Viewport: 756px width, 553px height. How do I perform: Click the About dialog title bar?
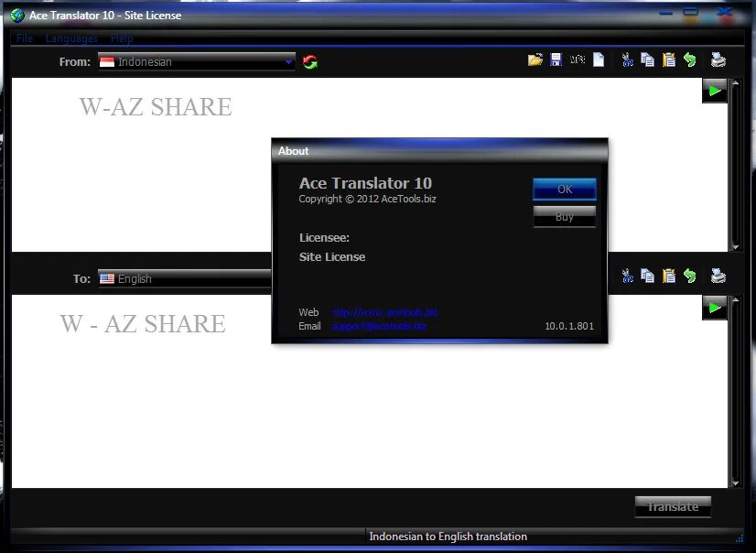tap(439, 151)
